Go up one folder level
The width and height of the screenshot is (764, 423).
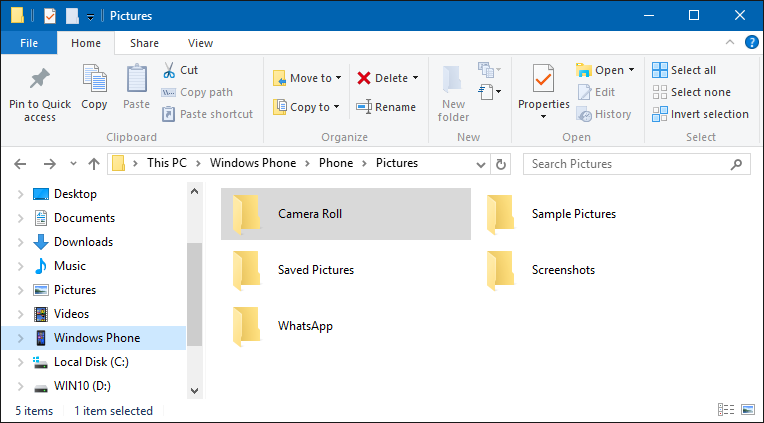click(94, 164)
